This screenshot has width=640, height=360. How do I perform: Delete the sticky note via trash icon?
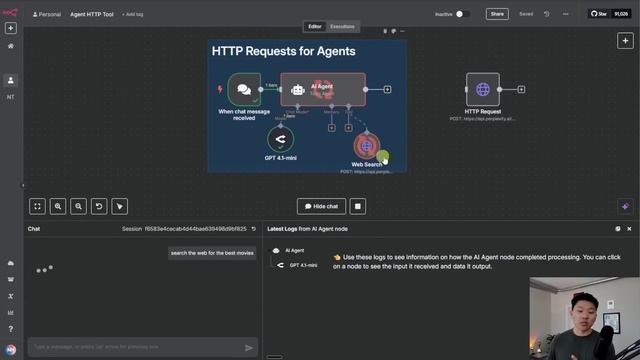[385, 31]
